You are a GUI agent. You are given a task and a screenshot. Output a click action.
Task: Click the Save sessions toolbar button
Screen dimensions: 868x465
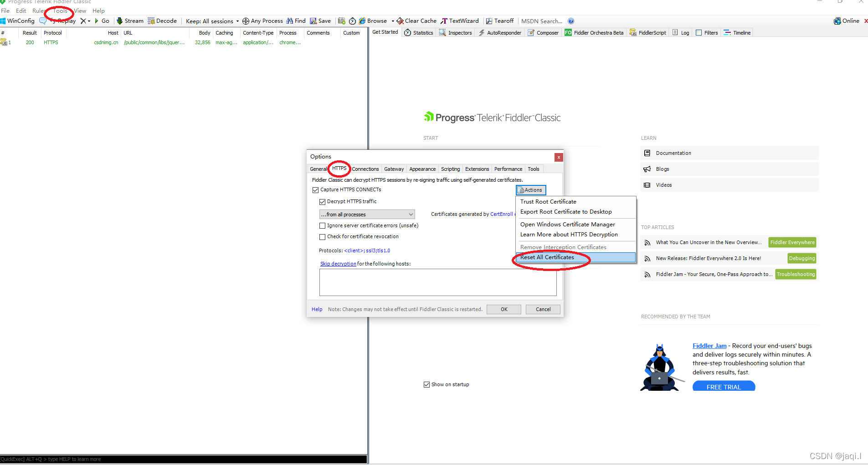[320, 21]
